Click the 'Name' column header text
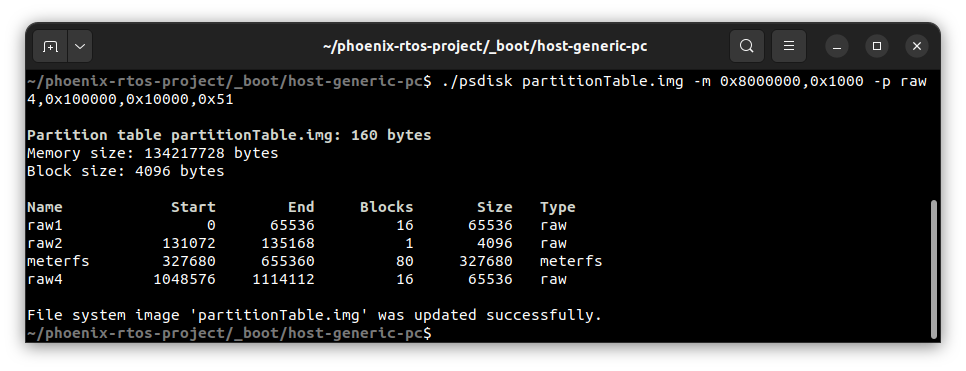This screenshot has height=371, width=966. point(44,207)
